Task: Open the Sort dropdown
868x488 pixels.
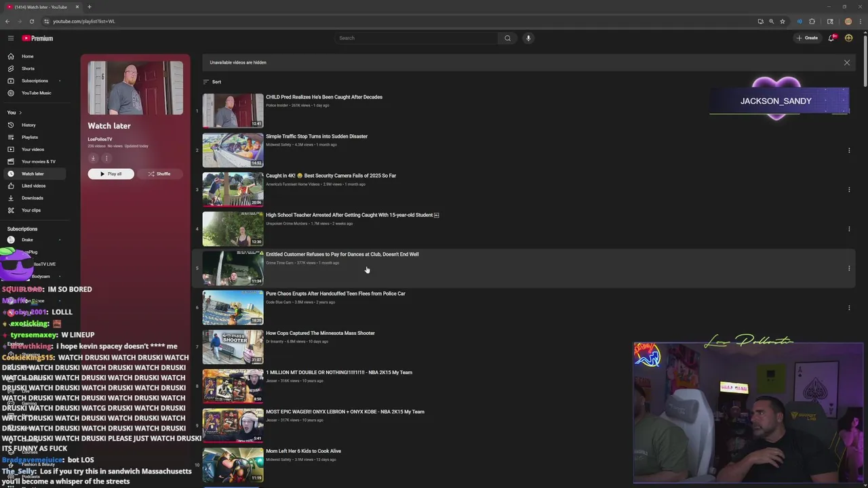Action: point(212,82)
